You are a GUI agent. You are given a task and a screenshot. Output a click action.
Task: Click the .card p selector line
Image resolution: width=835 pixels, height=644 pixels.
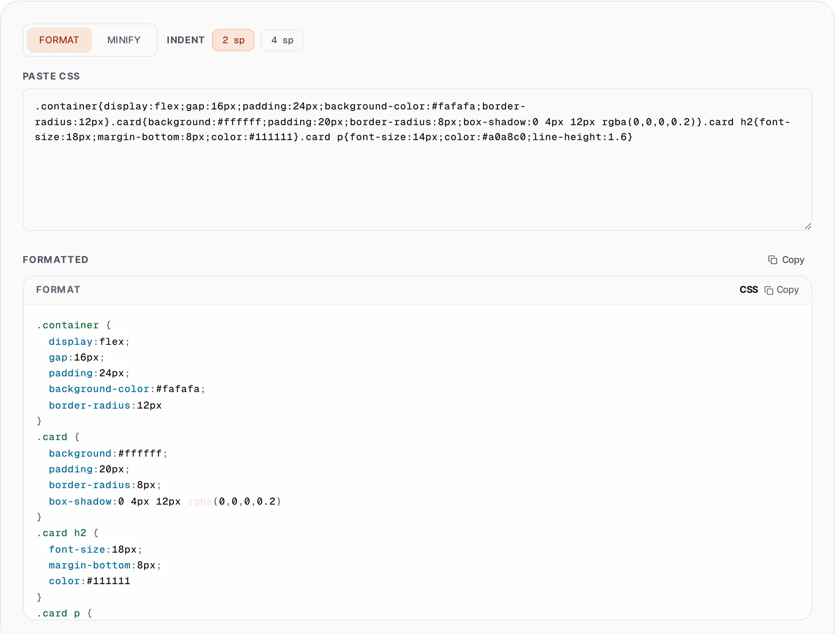tap(64, 613)
